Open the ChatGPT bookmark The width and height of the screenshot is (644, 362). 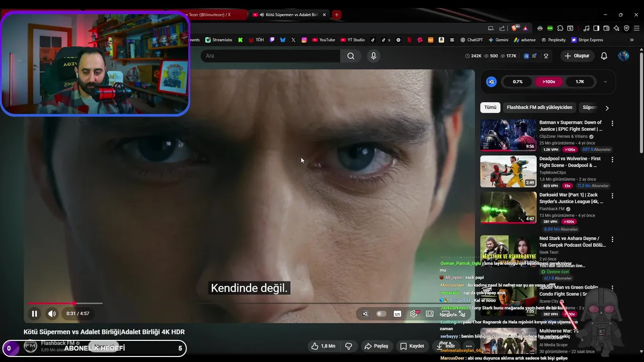471,40
